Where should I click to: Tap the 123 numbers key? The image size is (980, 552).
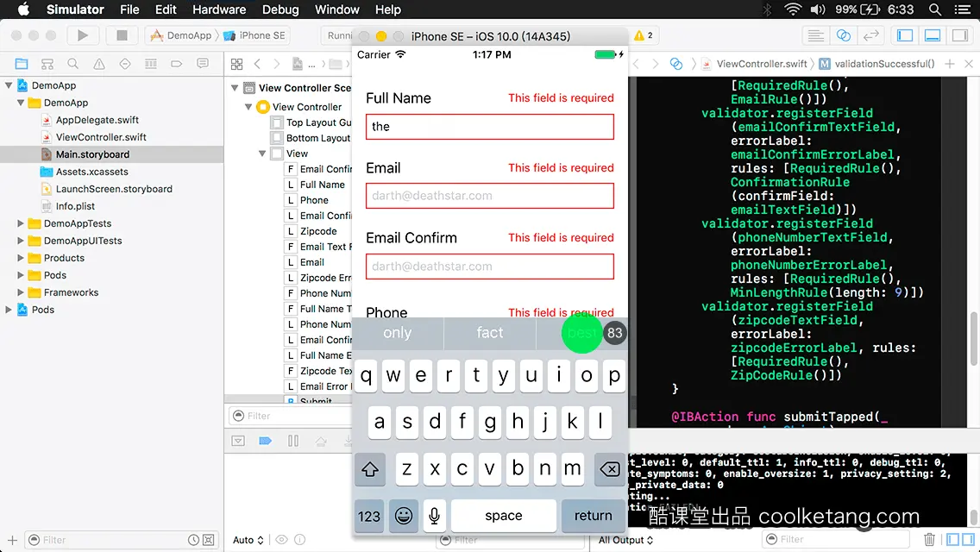point(368,516)
